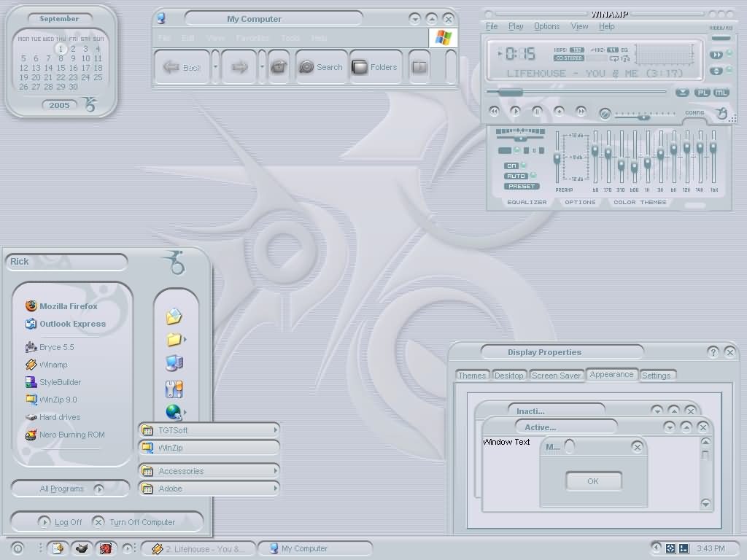Image resolution: width=747 pixels, height=560 pixels.
Task: Go up one folder level in My Computer
Action: pos(279,67)
